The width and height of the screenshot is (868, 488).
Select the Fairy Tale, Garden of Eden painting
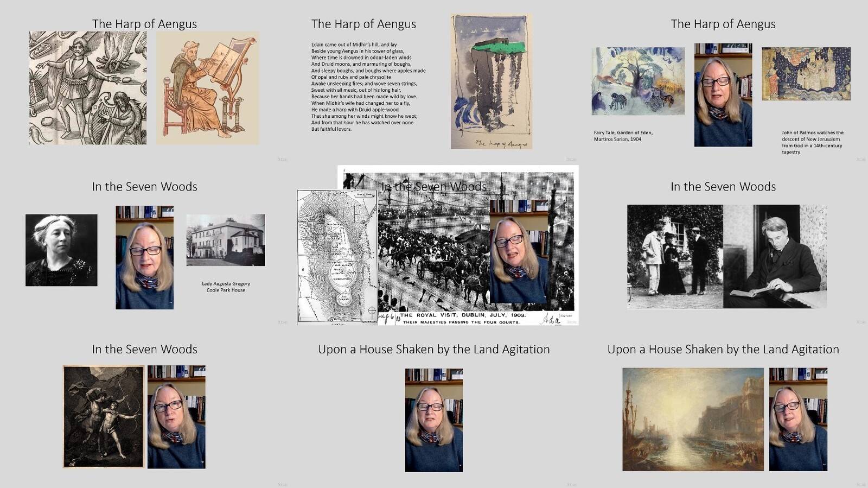(x=638, y=81)
